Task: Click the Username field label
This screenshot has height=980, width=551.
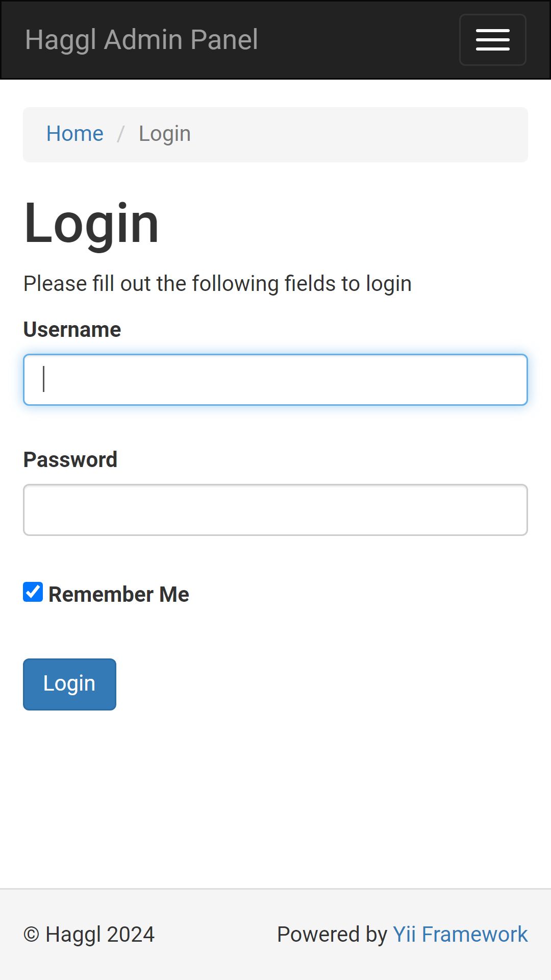Action: coord(72,330)
